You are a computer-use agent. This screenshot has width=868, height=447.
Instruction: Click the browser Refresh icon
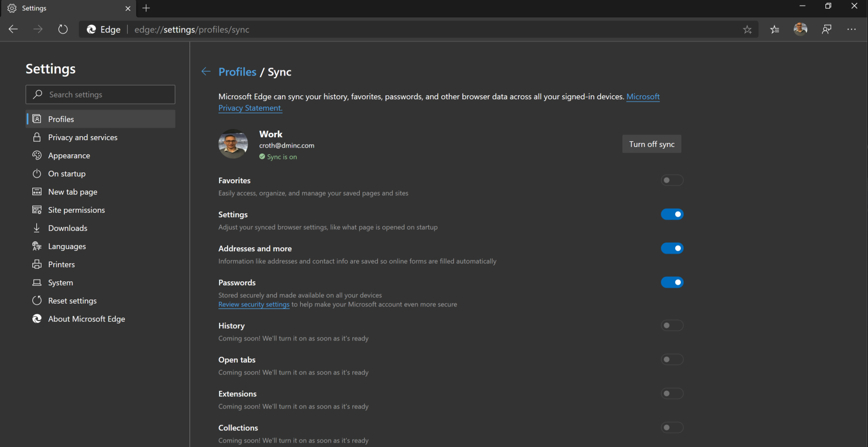point(63,29)
